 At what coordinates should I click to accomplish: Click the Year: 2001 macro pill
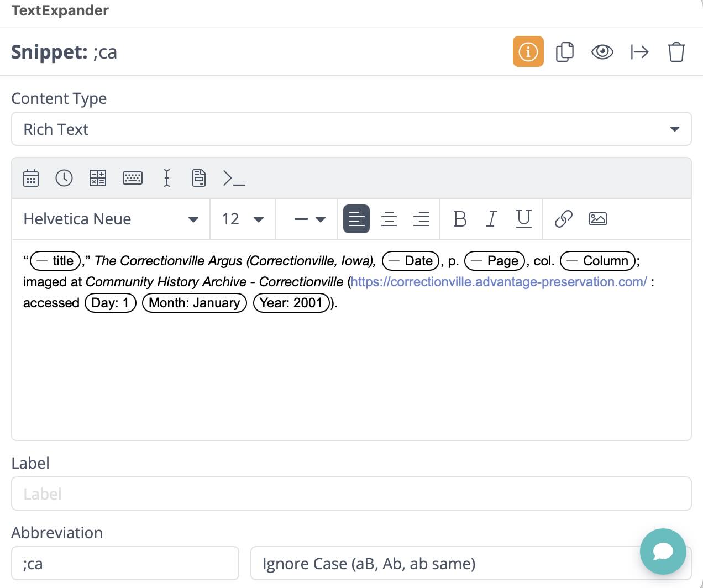coord(291,303)
